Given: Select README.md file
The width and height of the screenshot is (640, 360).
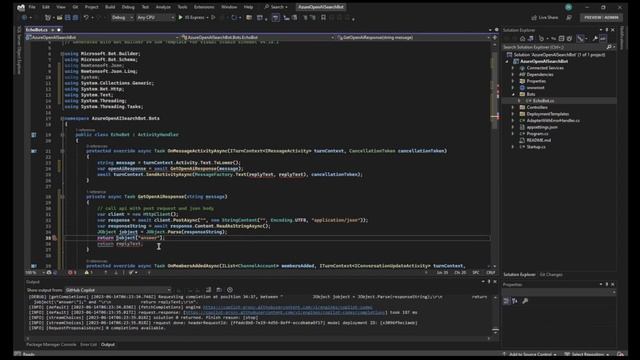Looking at the screenshot, I should [x=538, y=140].
